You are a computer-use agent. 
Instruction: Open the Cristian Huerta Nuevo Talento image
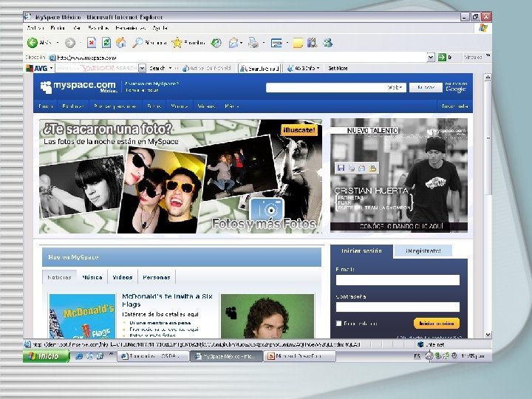pos(399,175)
